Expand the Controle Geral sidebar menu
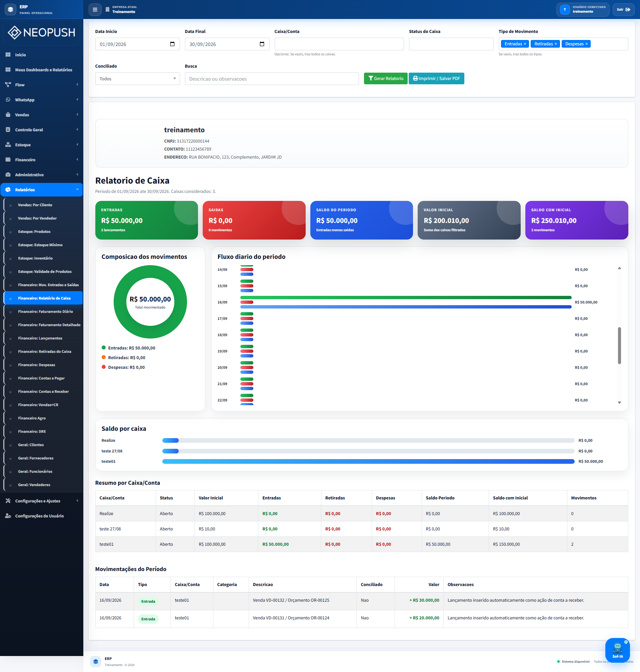Image resolution: width=640 pixels, height=672 pixels. pos(42,130)
